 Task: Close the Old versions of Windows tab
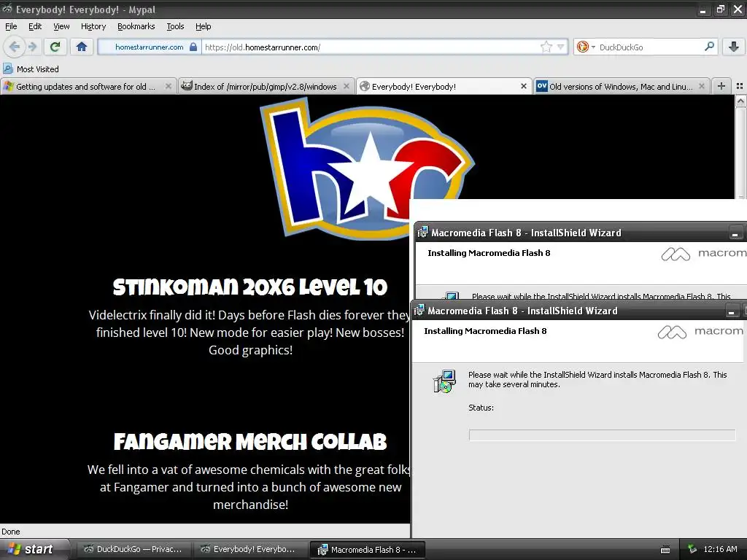coord(701,86)
